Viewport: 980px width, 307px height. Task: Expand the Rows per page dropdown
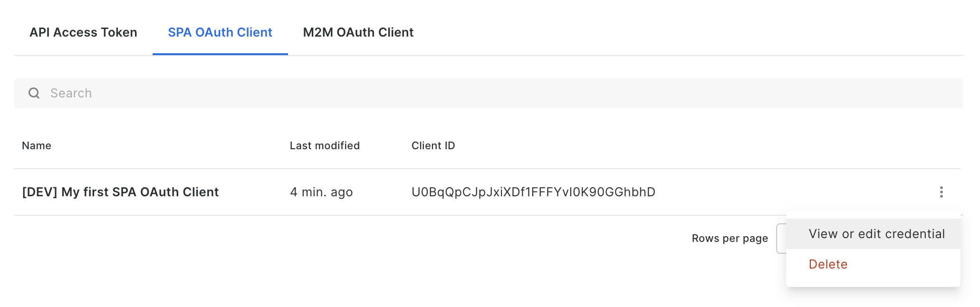click(781, 239)
